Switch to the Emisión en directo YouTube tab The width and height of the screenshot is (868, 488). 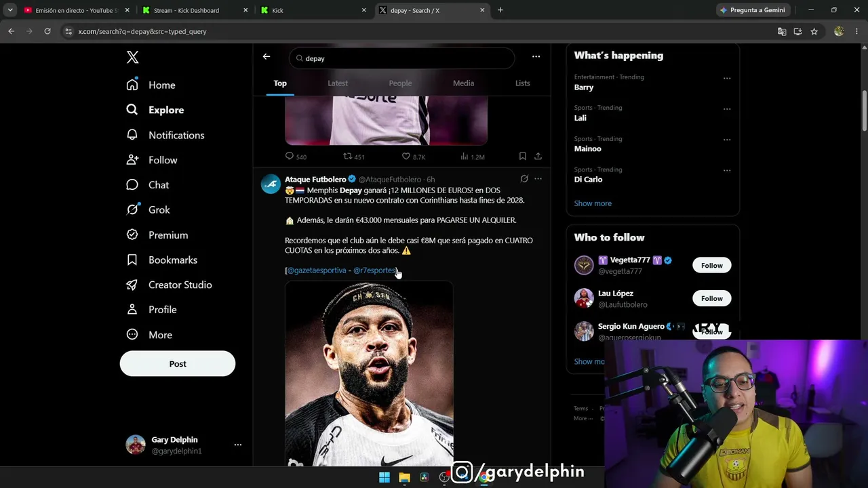76,10
